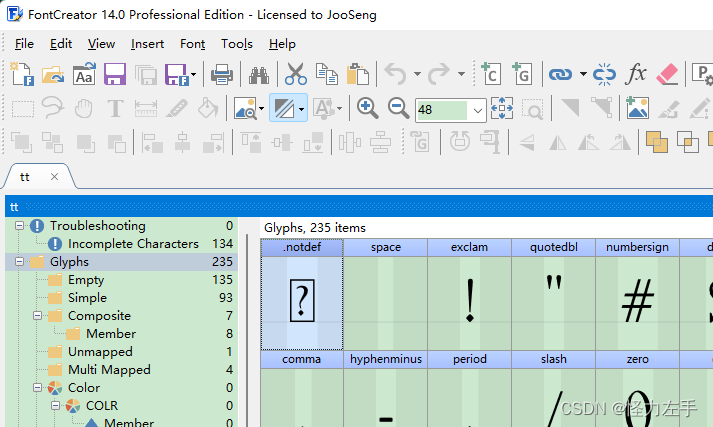Click the Zoom In magnifier
This screenshot has height=427, width=713.
point(367,109)
